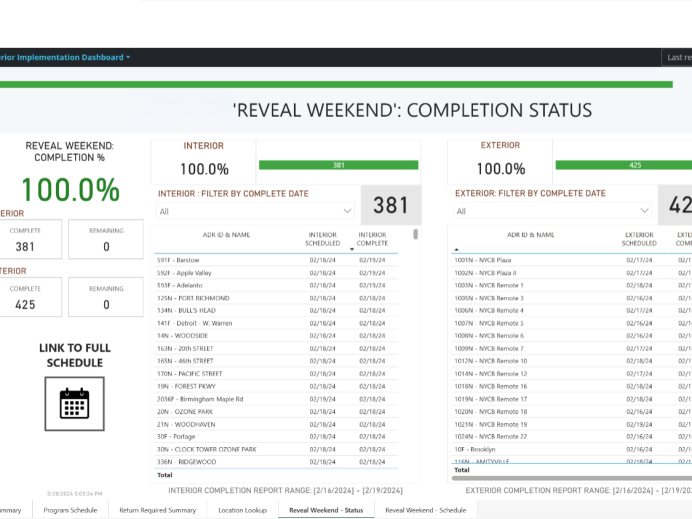Sort by Interior Scheduled column header

click(x=323, y=239)
